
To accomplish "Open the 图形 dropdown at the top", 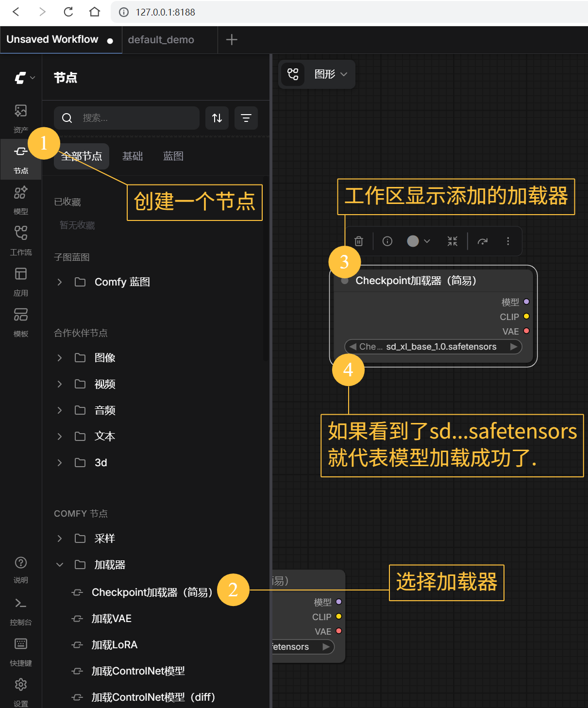I will click(x=330, y=74).
